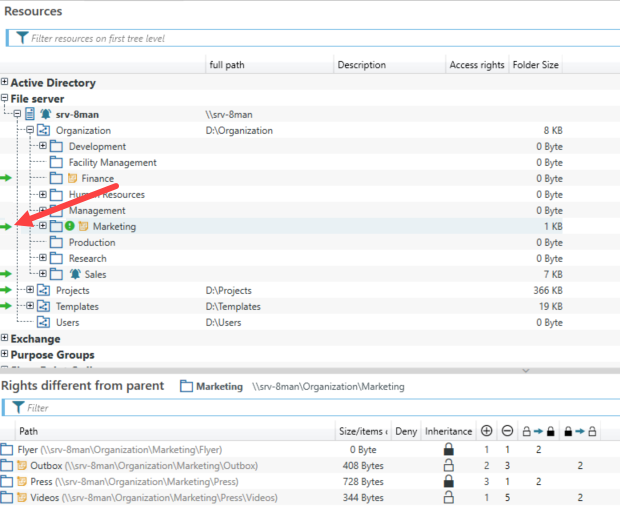
Task: Click the green alert icon beside Marketing
Action: (x=70, y=227)
